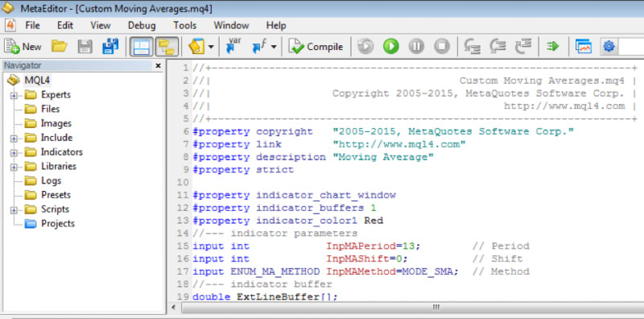
Task: Select the Files folder
Action: (50, 109)
